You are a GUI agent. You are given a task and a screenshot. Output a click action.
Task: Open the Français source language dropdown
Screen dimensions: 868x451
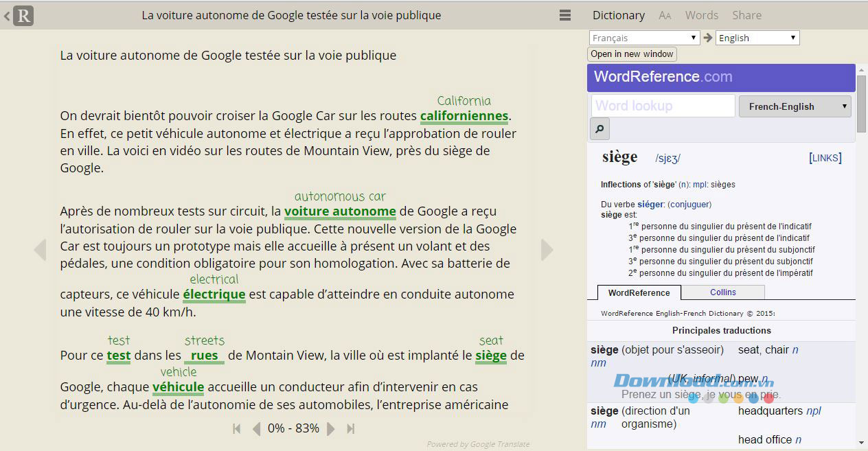tap(644, 38)
